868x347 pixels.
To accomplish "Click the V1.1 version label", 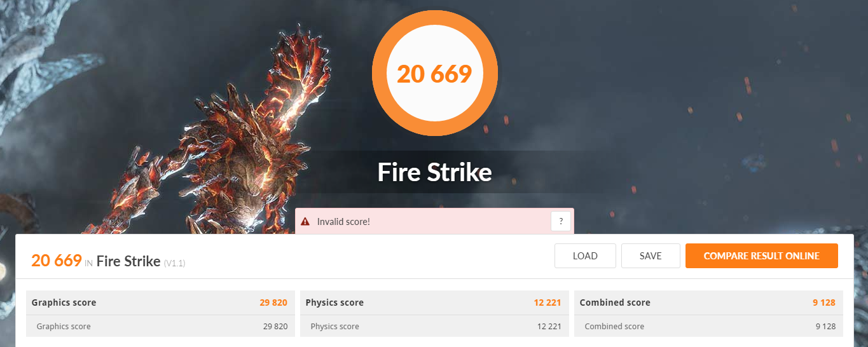I will (x=174, y=262).
